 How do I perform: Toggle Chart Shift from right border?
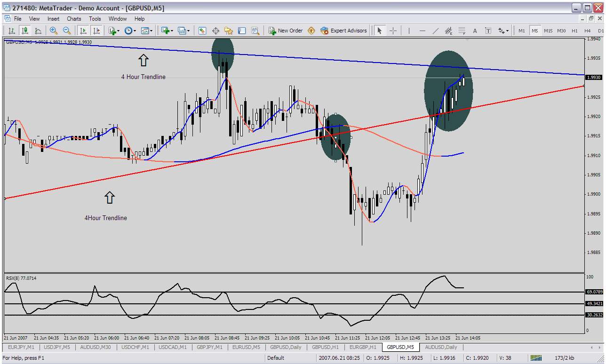coord(96,31)
